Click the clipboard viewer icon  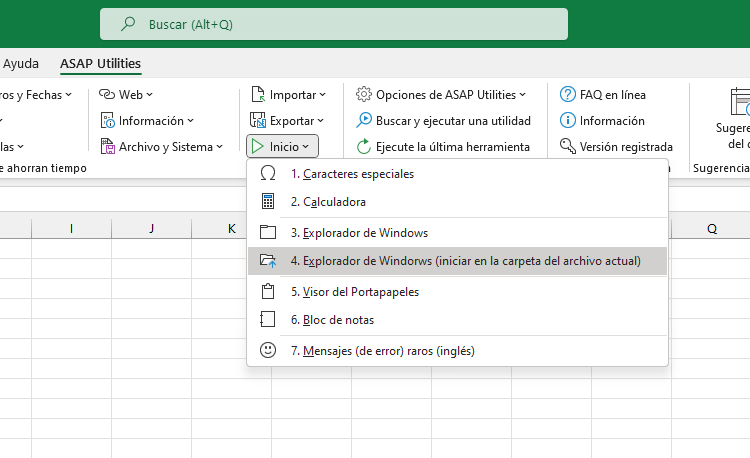point(268,291)
